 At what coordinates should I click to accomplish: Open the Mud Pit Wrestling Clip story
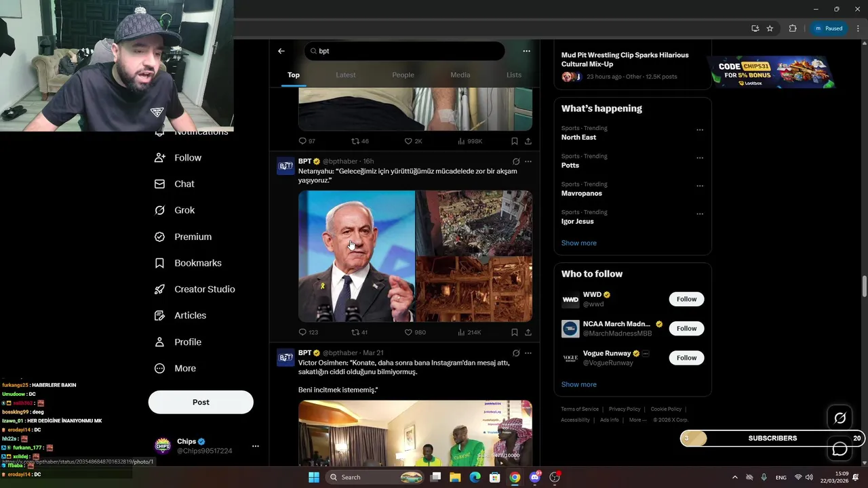(632, 66)
